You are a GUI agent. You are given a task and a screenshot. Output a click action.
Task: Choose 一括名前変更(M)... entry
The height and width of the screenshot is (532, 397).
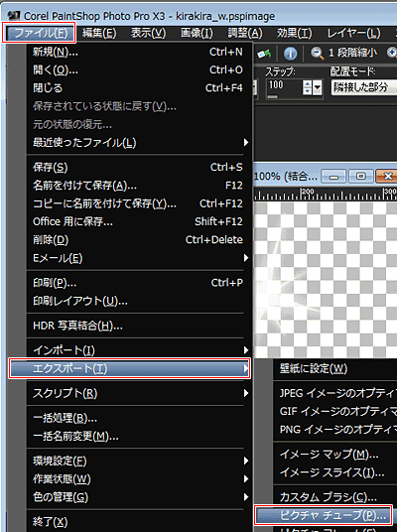(x=138, y=437)
